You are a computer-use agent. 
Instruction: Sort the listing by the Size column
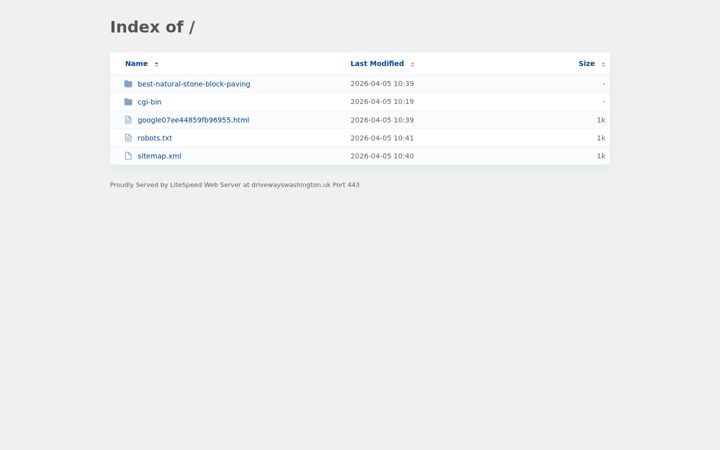[586, 63]
